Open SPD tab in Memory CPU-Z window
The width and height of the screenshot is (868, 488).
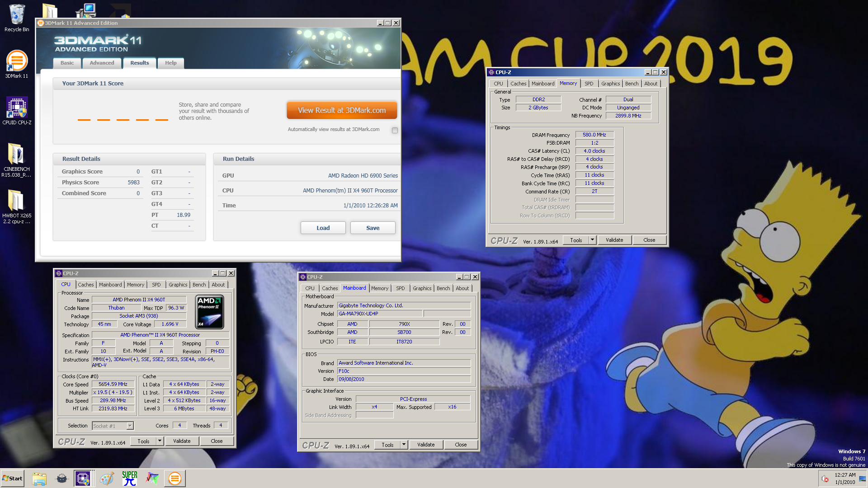(589, 84)
